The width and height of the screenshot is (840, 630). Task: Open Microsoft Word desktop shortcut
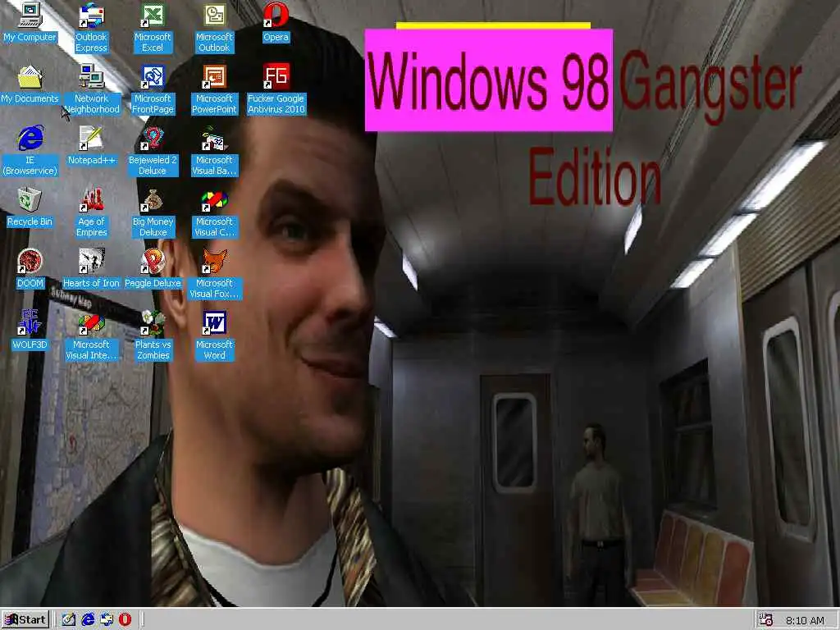tap(214, 336)
